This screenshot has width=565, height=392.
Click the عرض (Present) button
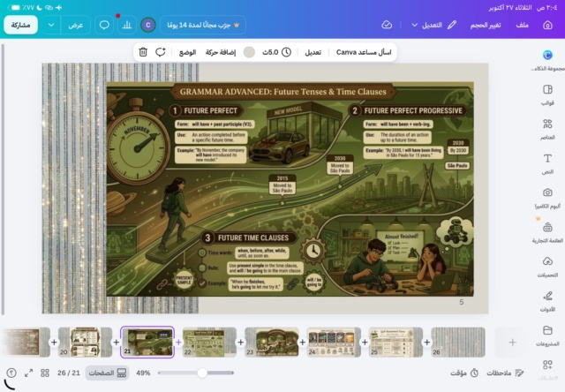coord(76,25)
